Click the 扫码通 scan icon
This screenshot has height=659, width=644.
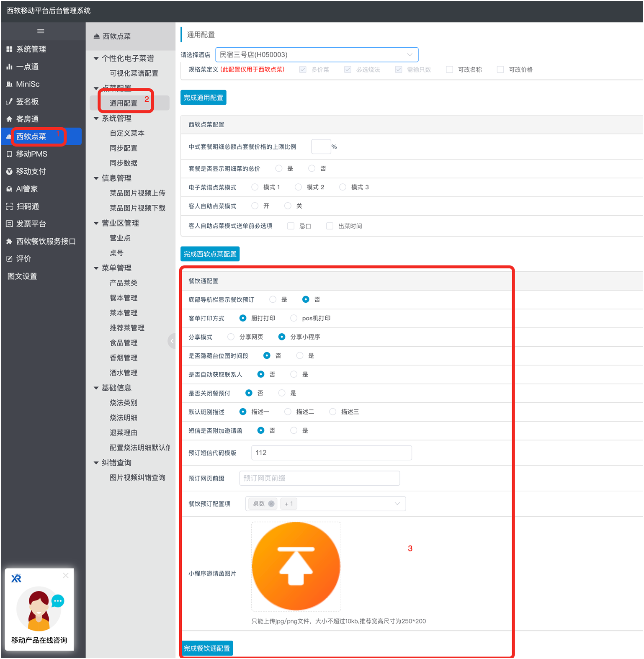coord(9,206)
